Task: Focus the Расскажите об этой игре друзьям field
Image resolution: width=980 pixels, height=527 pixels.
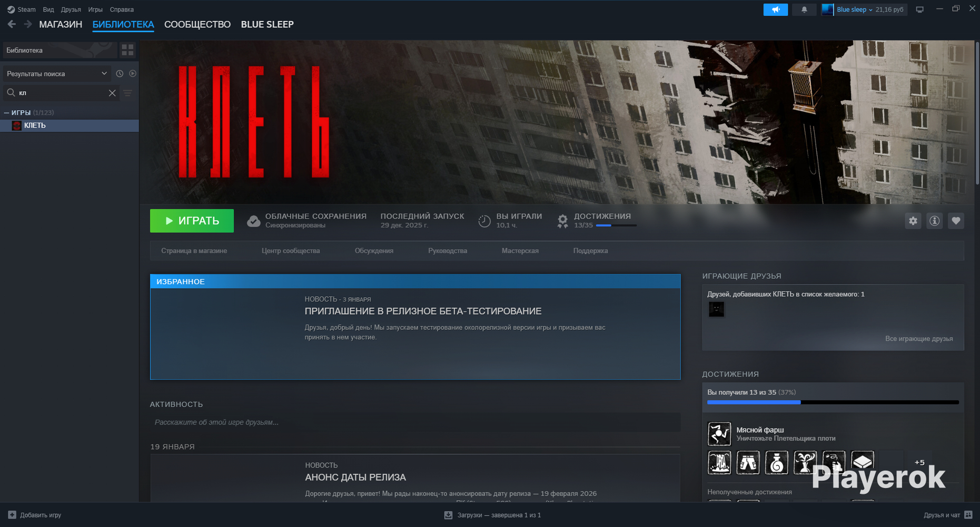Action: [415, 422]
